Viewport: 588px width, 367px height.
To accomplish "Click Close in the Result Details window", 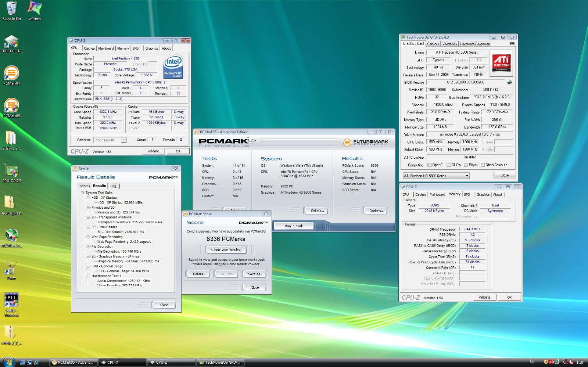I will pos(164,305).
